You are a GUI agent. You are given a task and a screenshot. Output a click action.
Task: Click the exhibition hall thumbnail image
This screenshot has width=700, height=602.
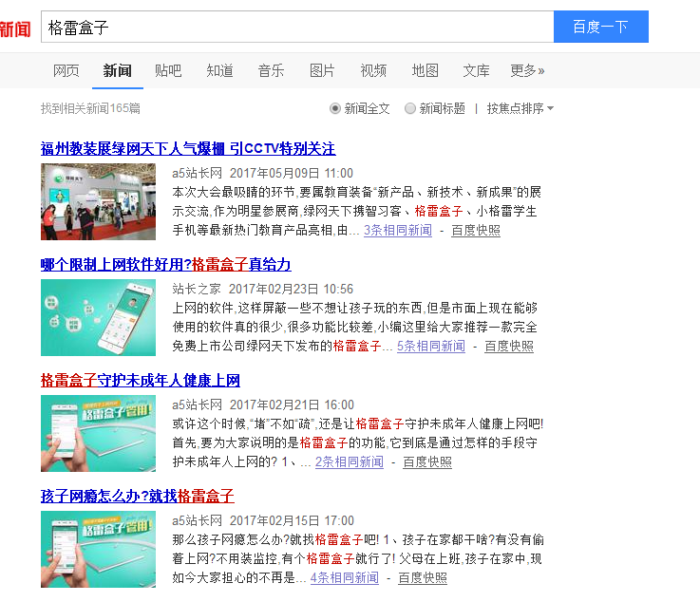coord(98,201)
